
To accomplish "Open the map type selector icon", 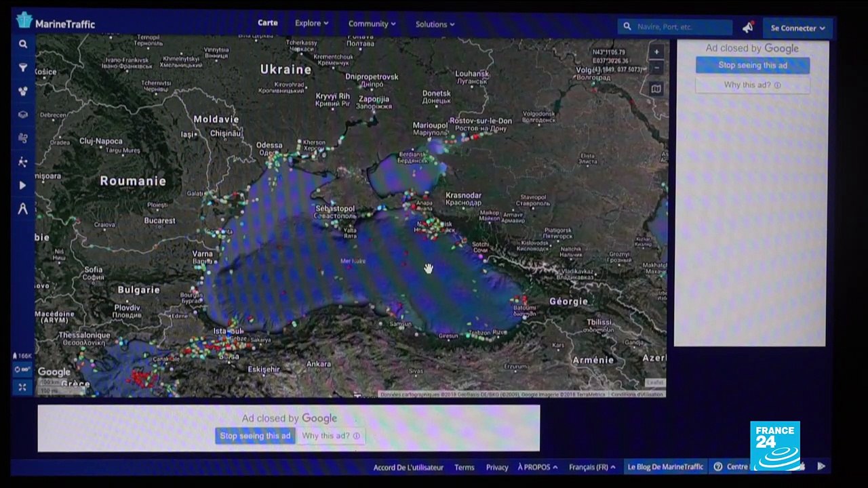I will (656, 89).
